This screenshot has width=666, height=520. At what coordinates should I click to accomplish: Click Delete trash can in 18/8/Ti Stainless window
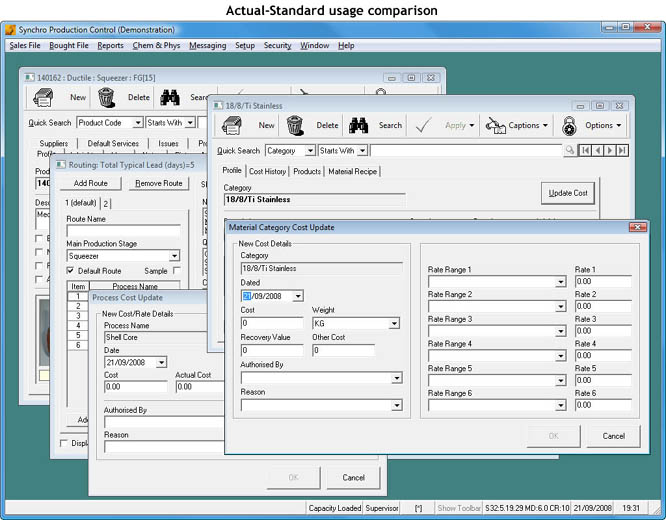(x=295, y=125)
